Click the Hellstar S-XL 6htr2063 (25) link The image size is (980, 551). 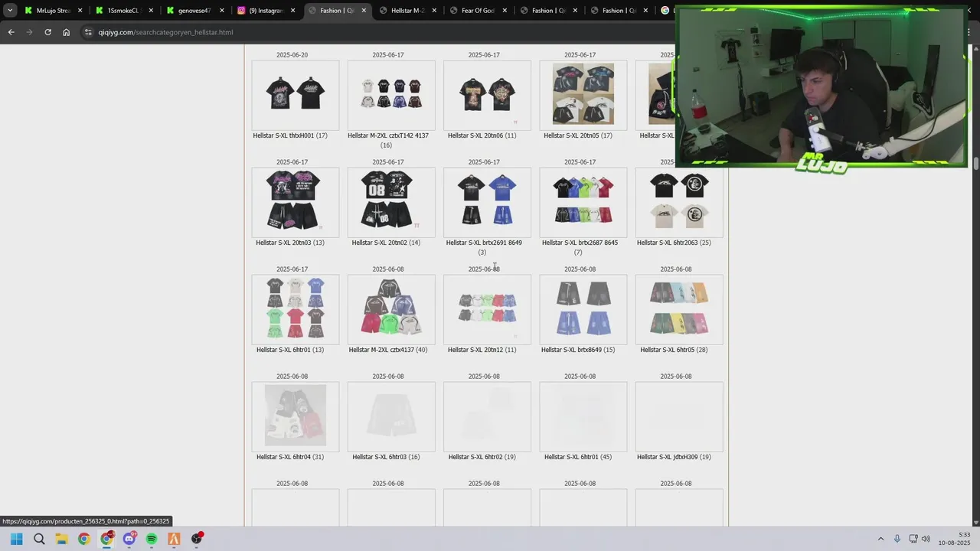[674, 243]
